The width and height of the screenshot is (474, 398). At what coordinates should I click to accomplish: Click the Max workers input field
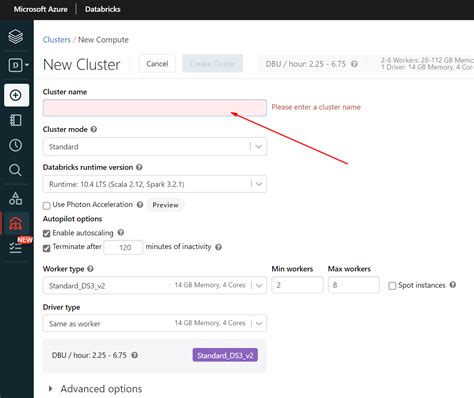354,285
